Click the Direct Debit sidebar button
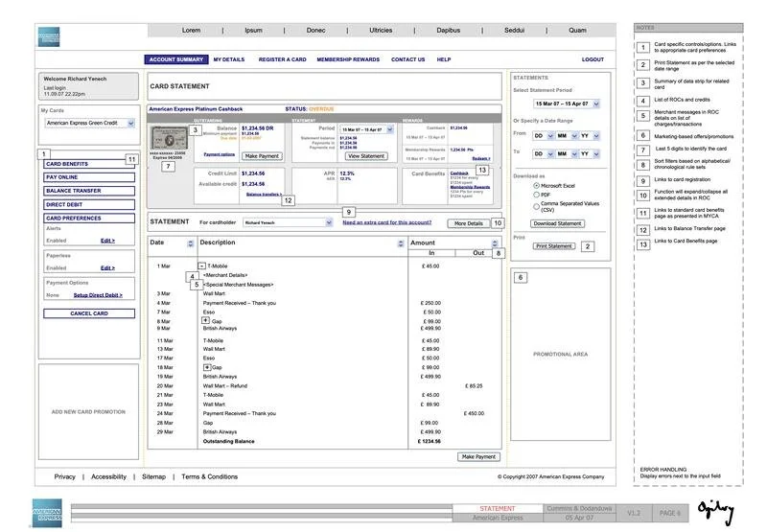This screenshot has width=767, height=532. [x=89, y=204]
